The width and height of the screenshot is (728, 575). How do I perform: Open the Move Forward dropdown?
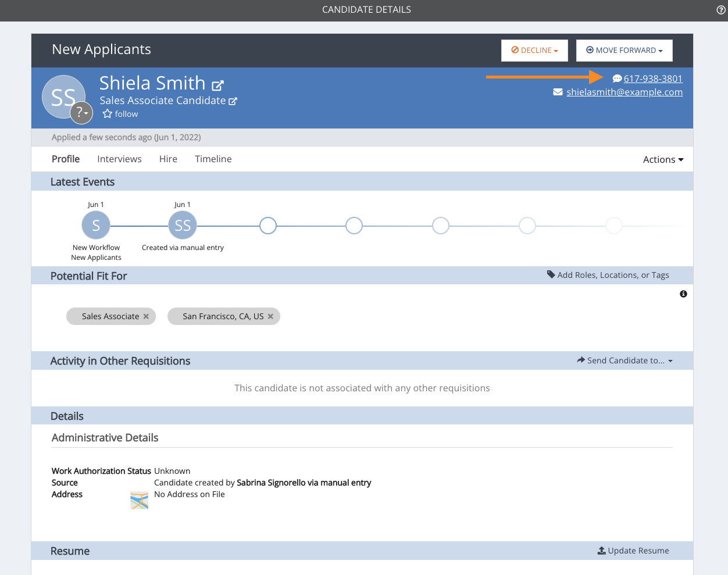click(624, 51)
